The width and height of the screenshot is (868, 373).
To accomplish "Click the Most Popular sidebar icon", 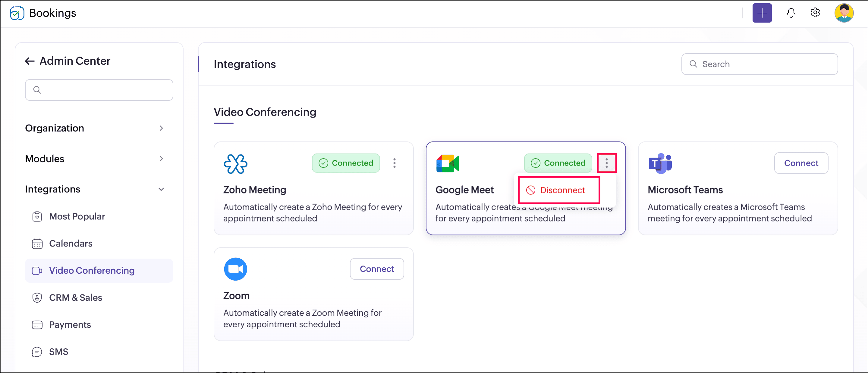I will coord(37,216).
